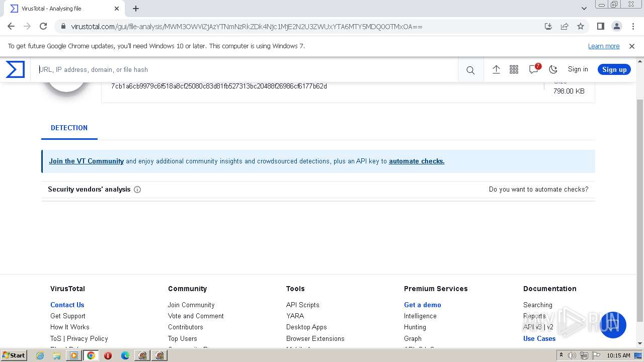
Task: Click the automate checks link
Action: click(x=417, y=161)
